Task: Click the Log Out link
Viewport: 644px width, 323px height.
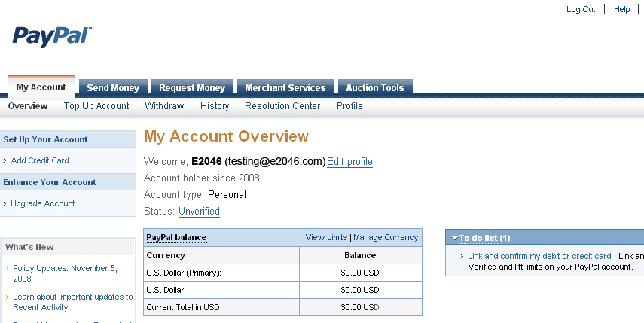Action: click(581, 10)
